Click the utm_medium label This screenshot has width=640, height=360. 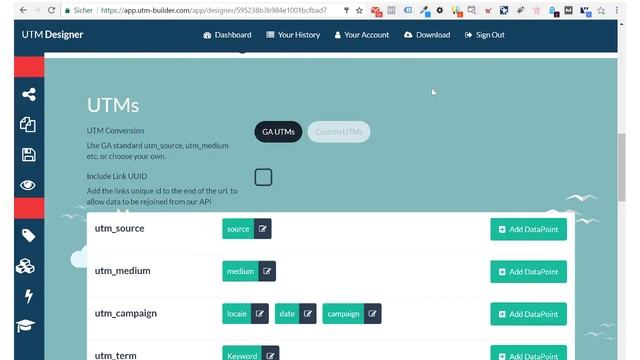[122, 271]
